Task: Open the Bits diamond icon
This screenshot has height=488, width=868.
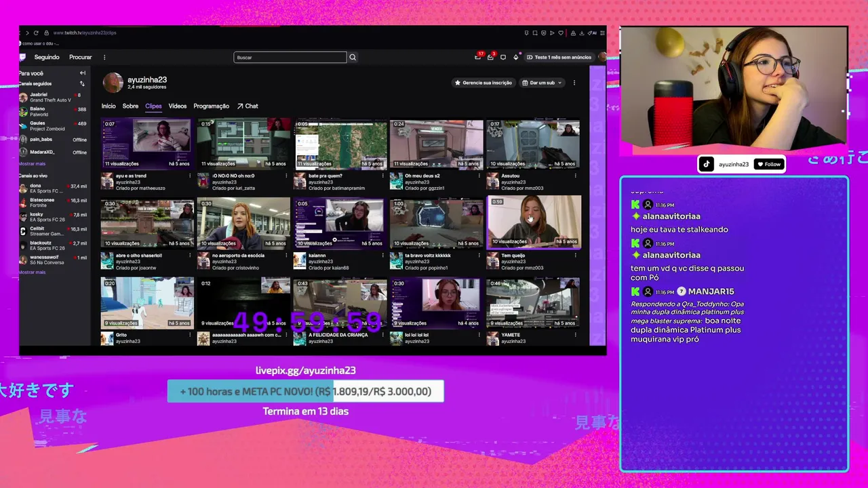Action: click(516, 58)
